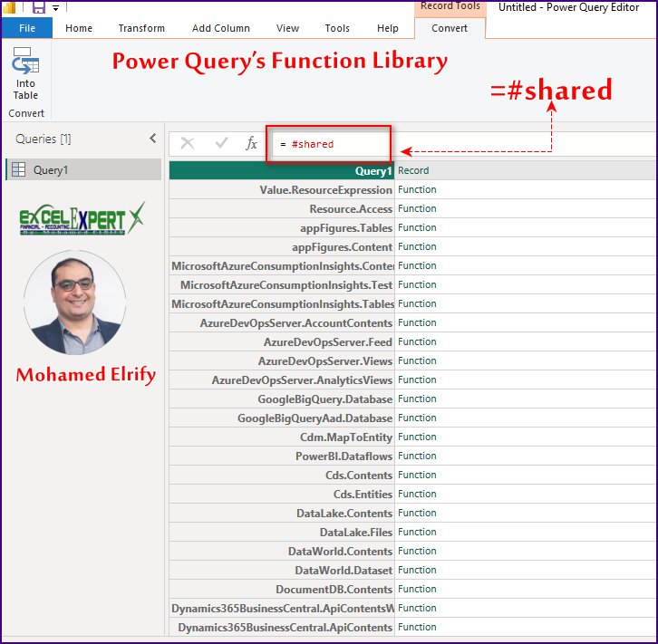Screen dimensions: 658x644
Task: Click the Queries [1] pane heading
Action: point(44,139)
